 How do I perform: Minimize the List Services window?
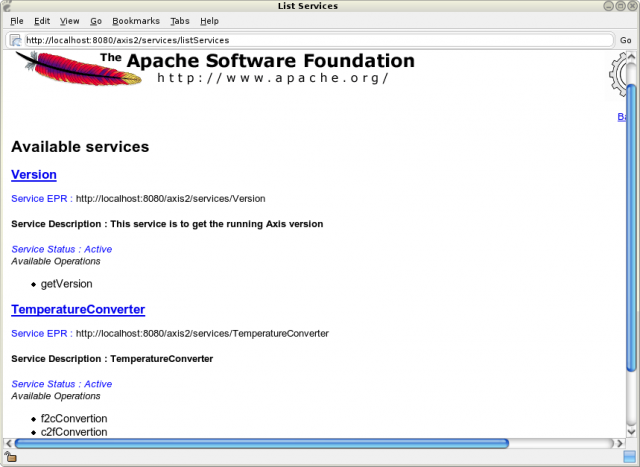609,6
